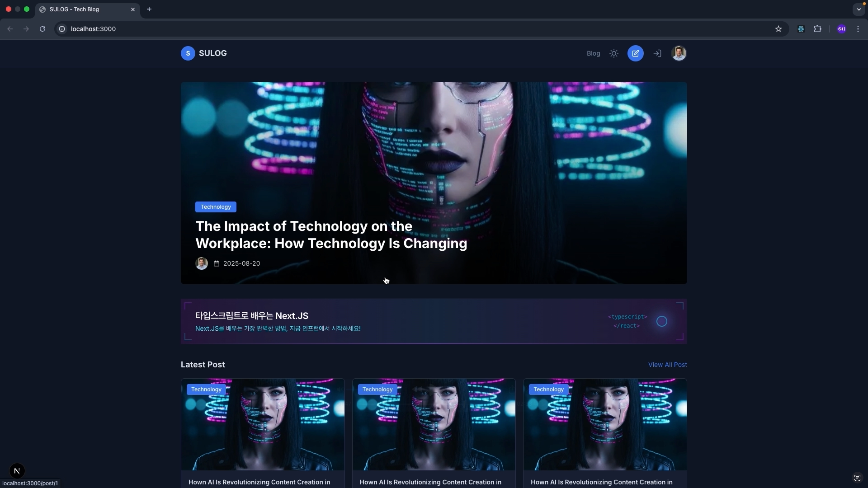The image size is (868, 488).
Task: Click the React DevTools extension icon
Action: (x=801, y=29)
